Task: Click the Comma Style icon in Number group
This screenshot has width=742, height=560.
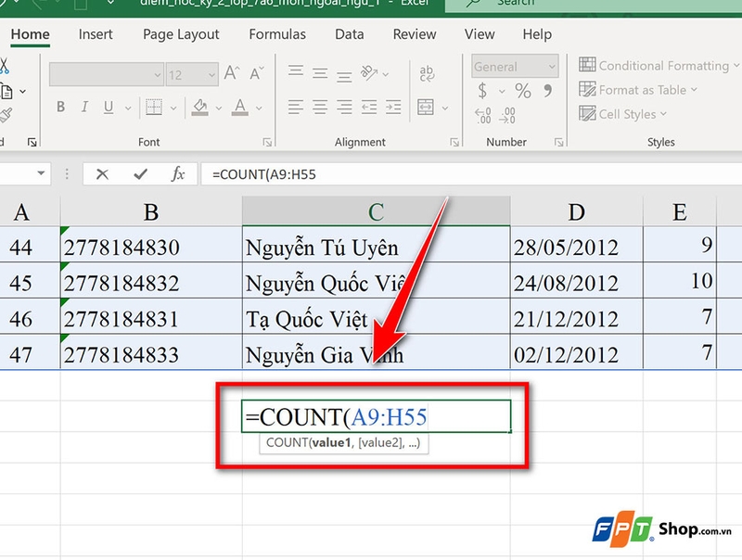Action: (x=546, y=91)
